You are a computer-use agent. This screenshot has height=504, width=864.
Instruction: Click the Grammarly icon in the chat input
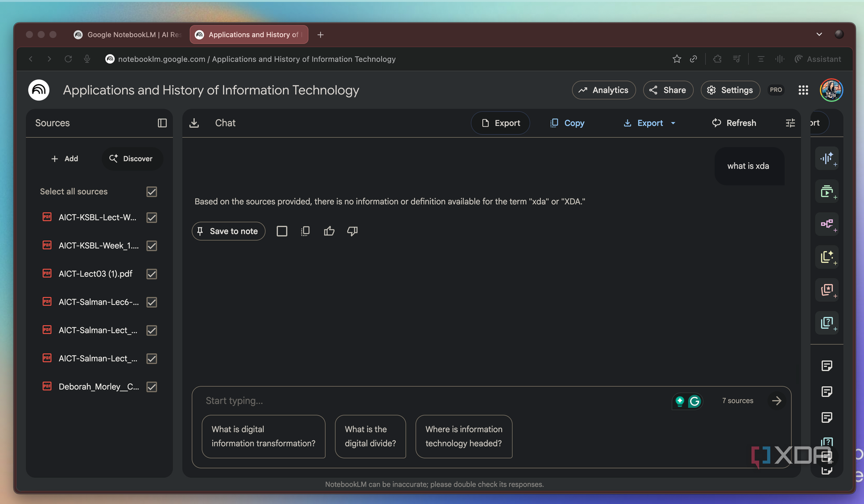click(x=694, y=401)
